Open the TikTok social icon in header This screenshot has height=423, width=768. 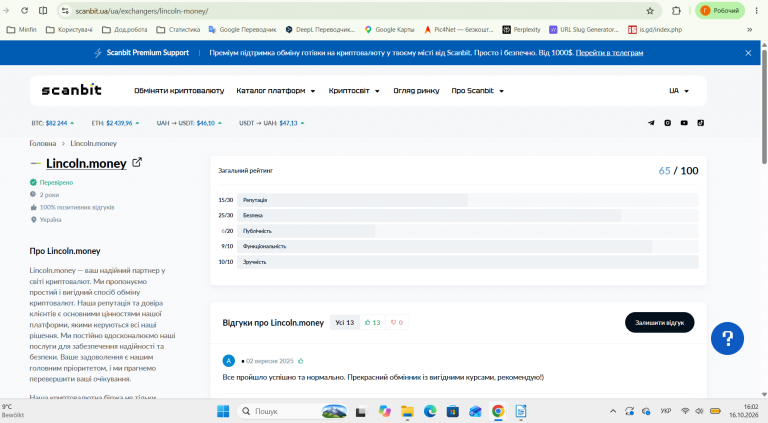click(x=701, y=123)
